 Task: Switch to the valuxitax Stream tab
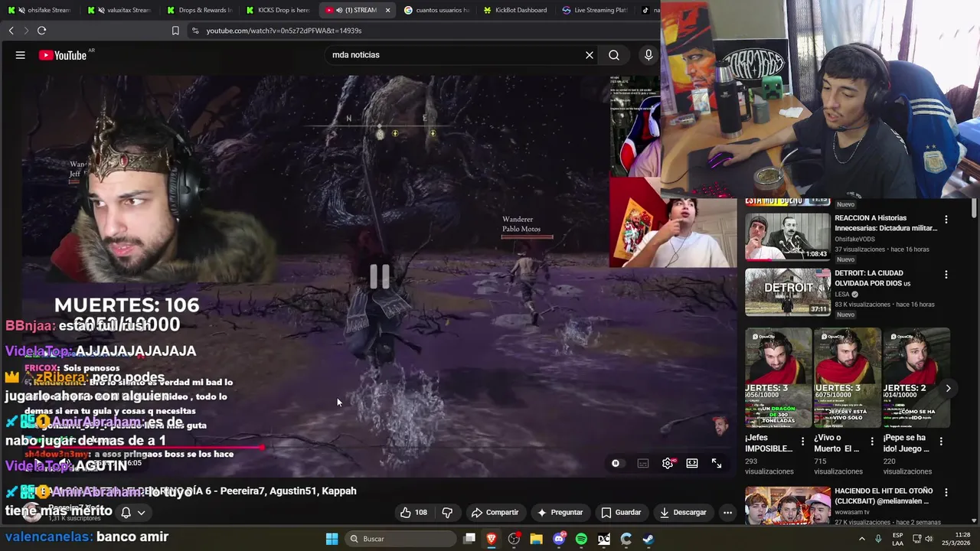point(121,10)
